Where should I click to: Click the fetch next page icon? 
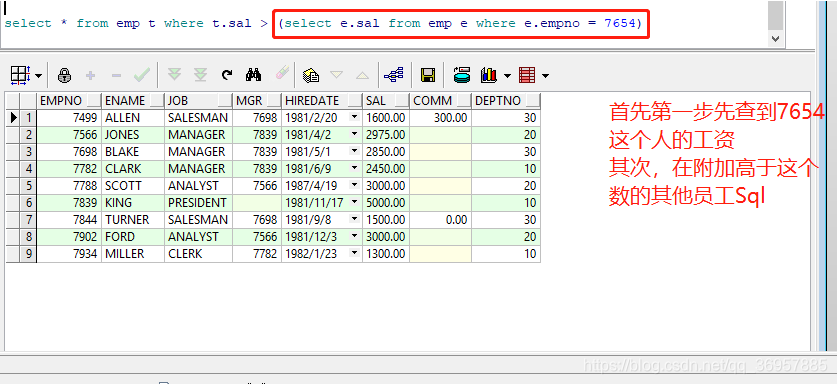[x=174, y=75]
